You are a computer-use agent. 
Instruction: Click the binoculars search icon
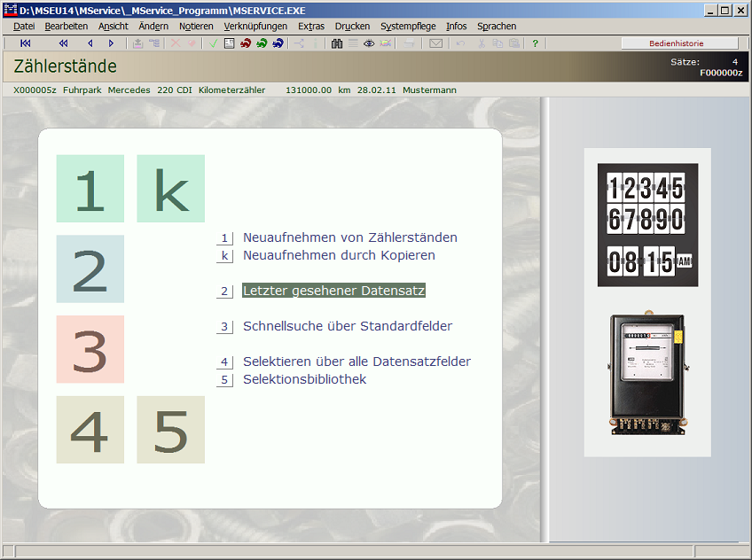click(337, 43)
